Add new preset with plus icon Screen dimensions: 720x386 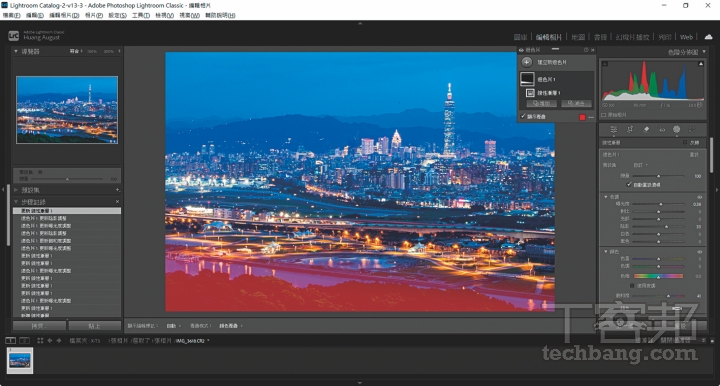tap(118, 190)
